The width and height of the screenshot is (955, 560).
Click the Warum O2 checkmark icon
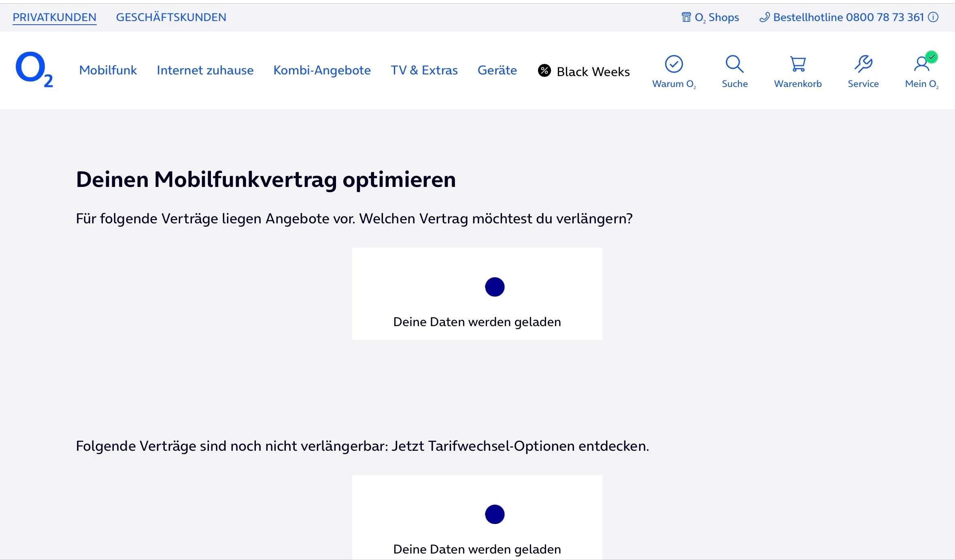(674, 64)
